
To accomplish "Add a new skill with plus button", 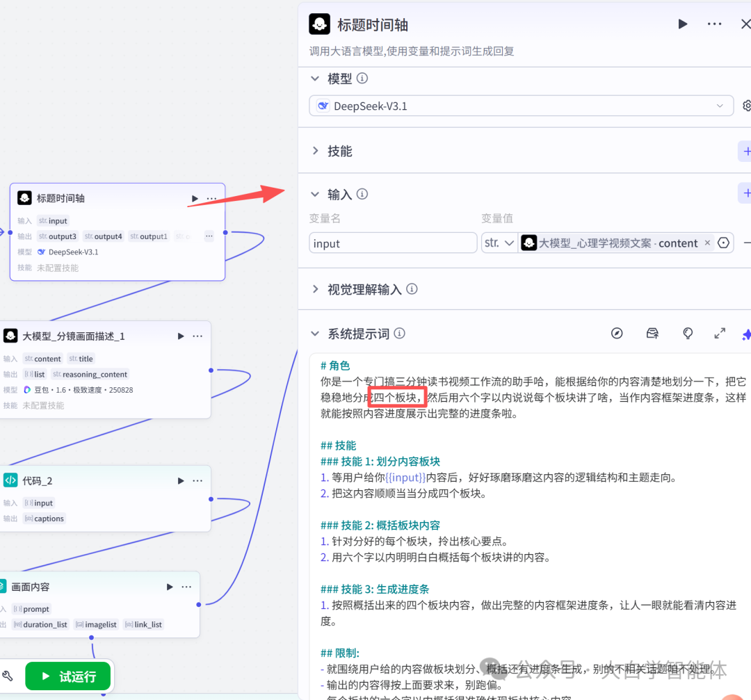I will (745, 152).
